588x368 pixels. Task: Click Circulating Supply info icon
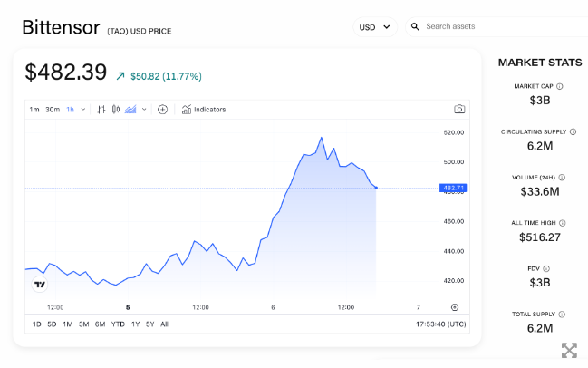pyautogui.click(x=573, y=131)
